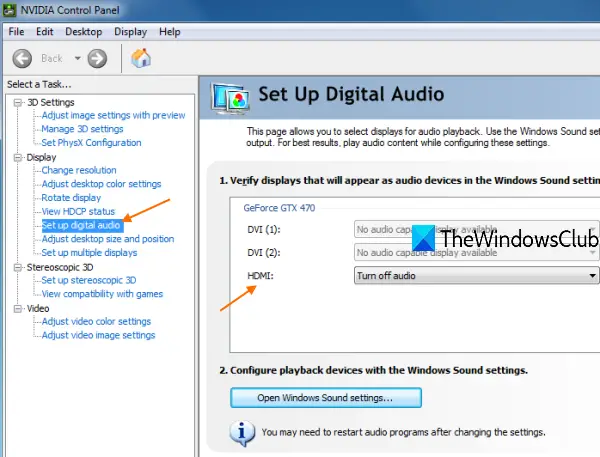The width and height of the screenshot is (600, 457).
Task: Click the Back text label in toolbar
Action: pyautogui.click(x=52, y=59)
